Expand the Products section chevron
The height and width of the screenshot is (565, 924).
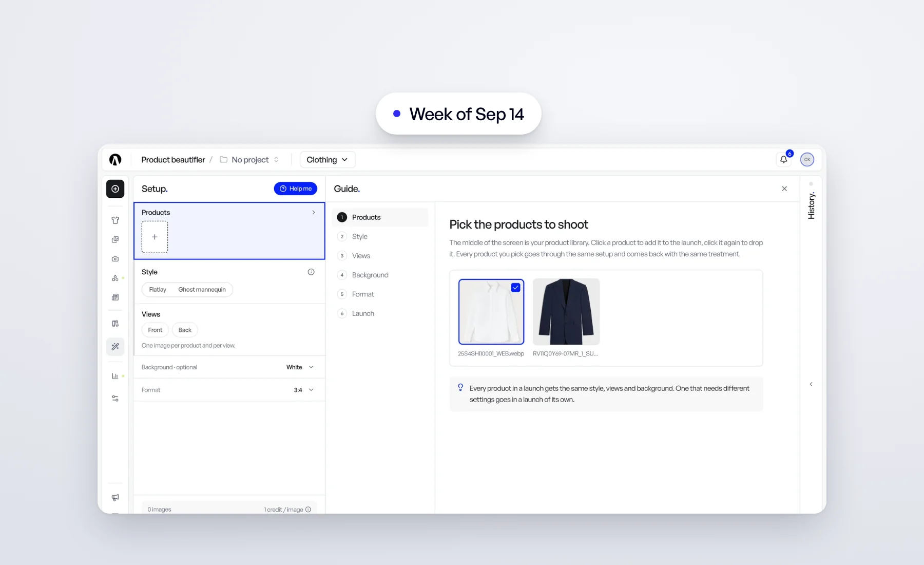(314, 212)
